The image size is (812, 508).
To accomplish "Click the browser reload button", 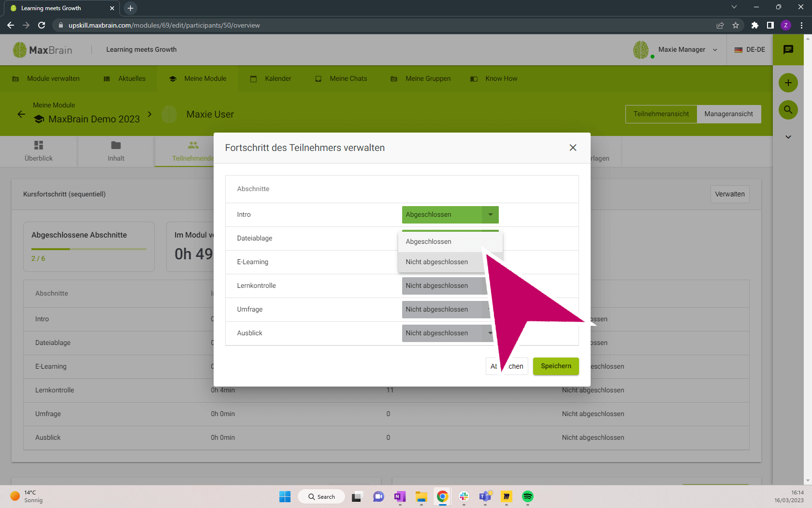I will coord(42,25).
